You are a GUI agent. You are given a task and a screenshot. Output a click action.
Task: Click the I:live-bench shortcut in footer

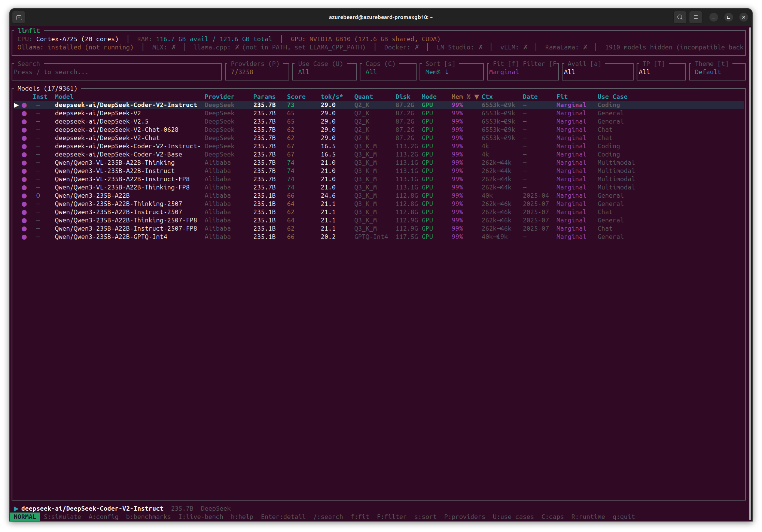coord(201,517)
